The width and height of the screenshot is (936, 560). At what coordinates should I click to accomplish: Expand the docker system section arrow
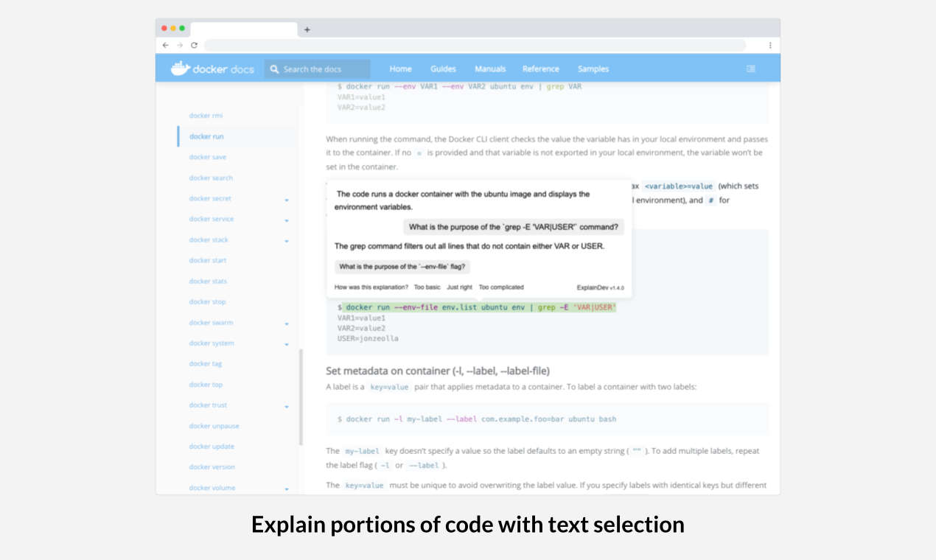pos(287,344)
